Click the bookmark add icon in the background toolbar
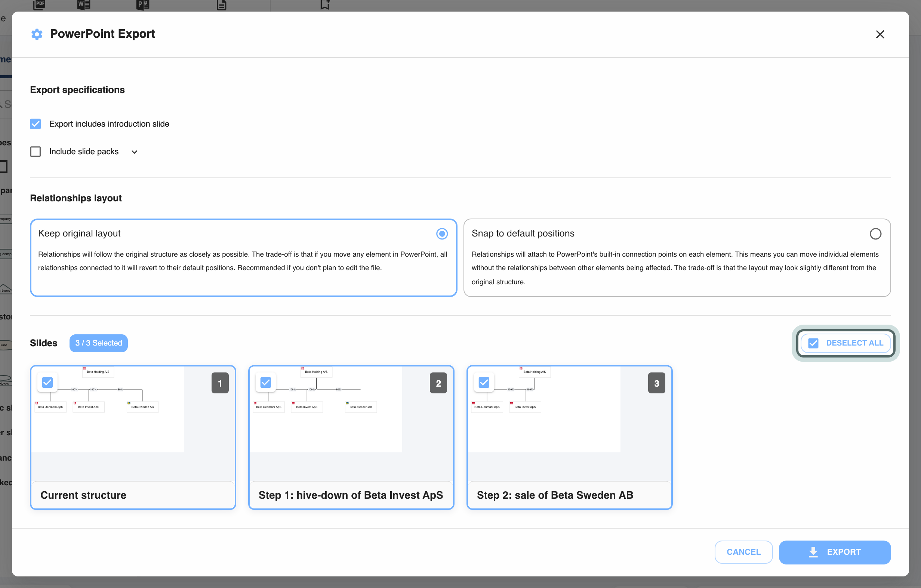Image resolution: width=921 pixels, height=588 pixels. coord(325,4)
